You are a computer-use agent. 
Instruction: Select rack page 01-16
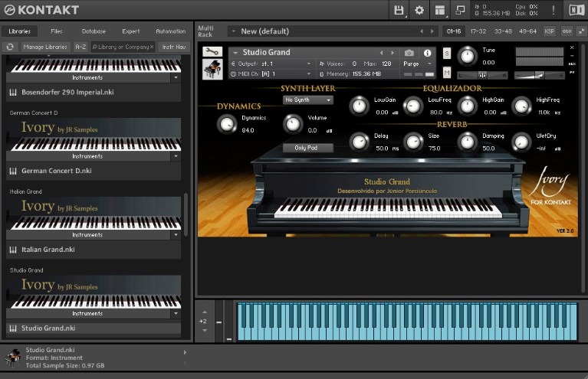point(454,31)
